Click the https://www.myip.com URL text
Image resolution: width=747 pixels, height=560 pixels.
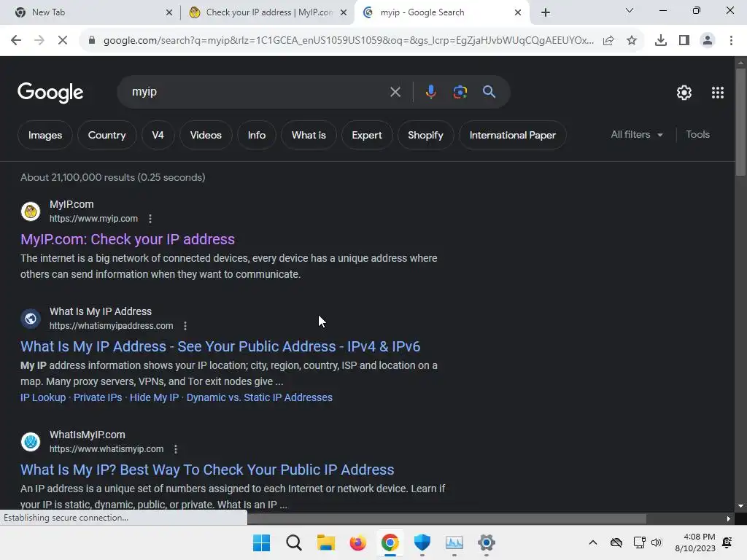(x=94, y=219)
